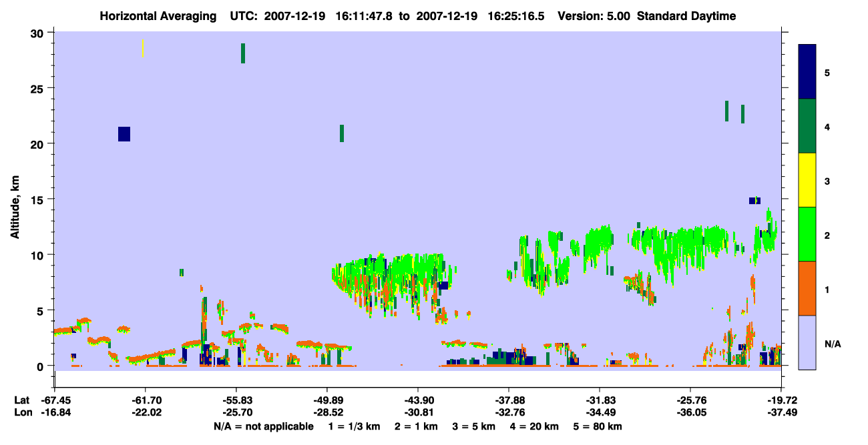
Task: Click the yellow colorbar segment labeled 3
Action: click(x=807, y=180)
